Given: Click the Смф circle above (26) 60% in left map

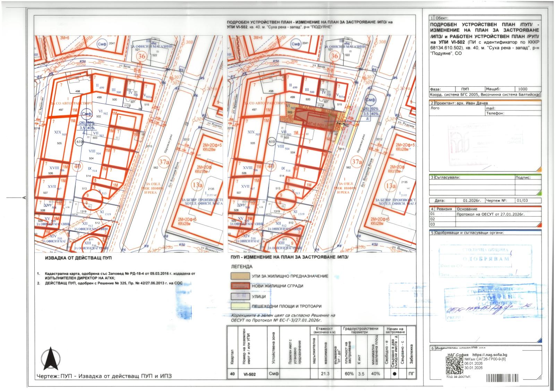Looking at the screenshot, I should 86,114.
